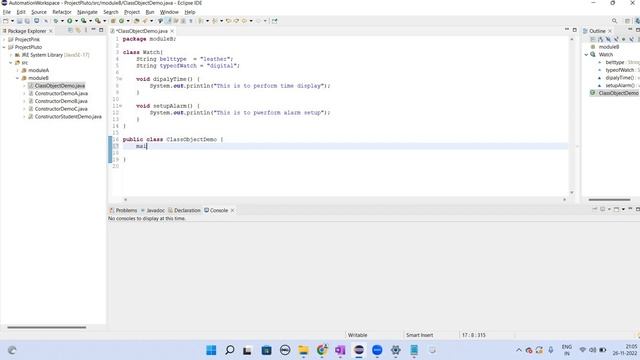The height and width of the screenshot is (360, 640).
Task: Collapse the src folder node
Action: (11, 63)
